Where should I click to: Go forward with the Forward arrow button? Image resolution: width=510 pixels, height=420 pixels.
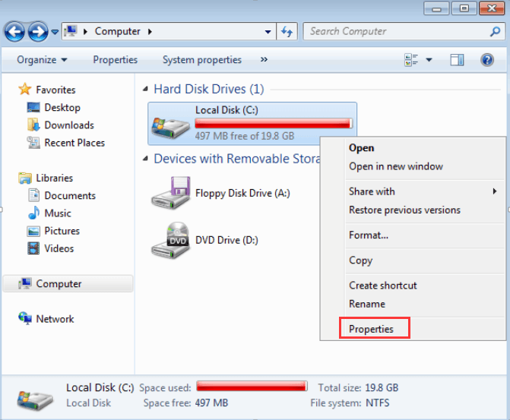point(38,32)
